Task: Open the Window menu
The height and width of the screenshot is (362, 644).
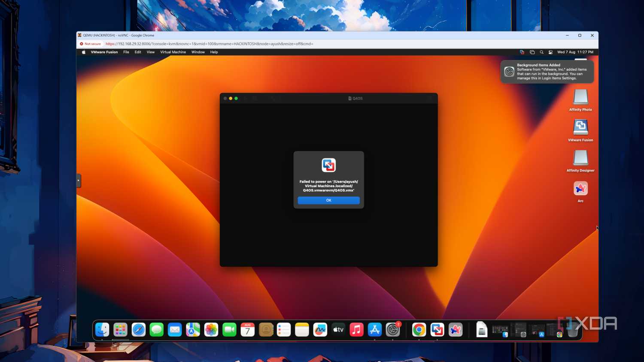Action: coord(198,52)
